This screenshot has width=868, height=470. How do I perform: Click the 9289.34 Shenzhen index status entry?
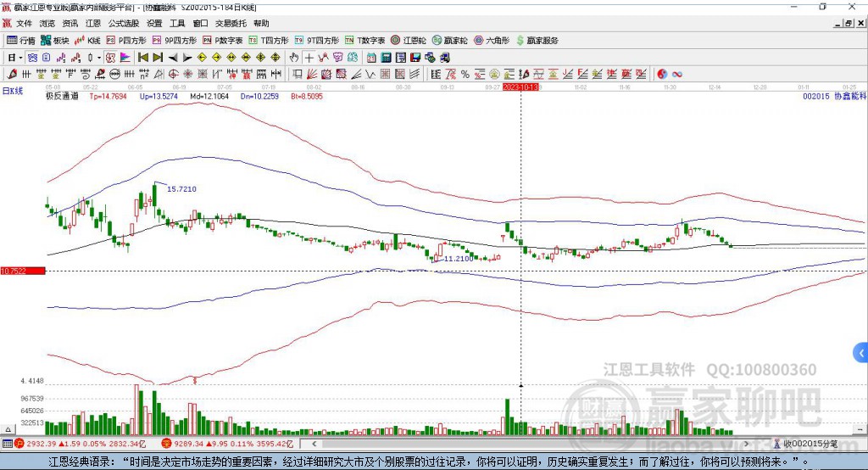coord(227,444)
